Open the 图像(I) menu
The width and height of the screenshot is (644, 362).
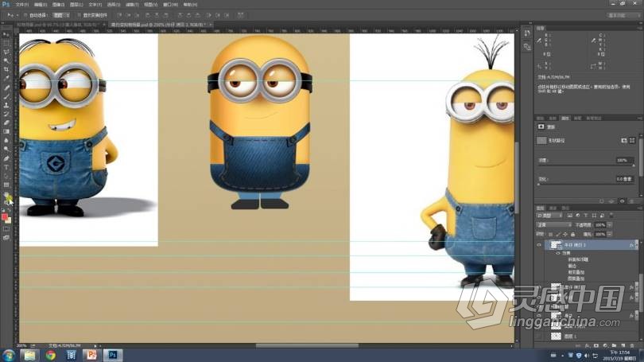coord(58,5)
